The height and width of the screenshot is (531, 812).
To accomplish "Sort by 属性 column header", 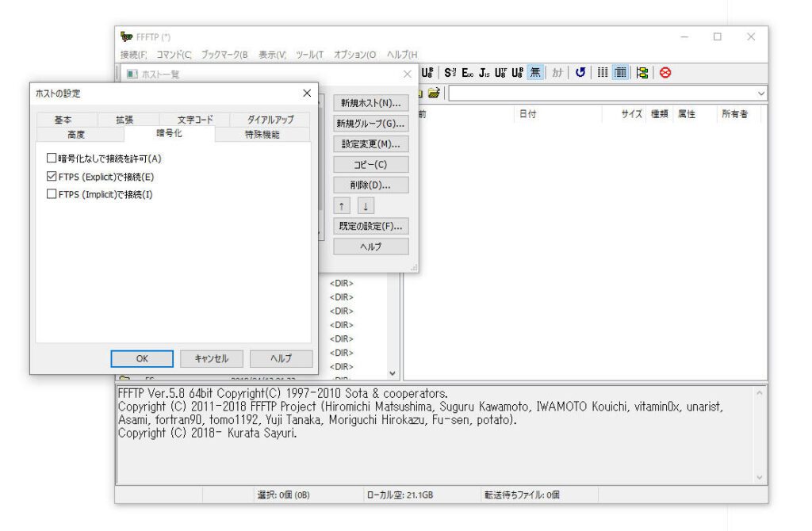I will click(x=695, y=114).
